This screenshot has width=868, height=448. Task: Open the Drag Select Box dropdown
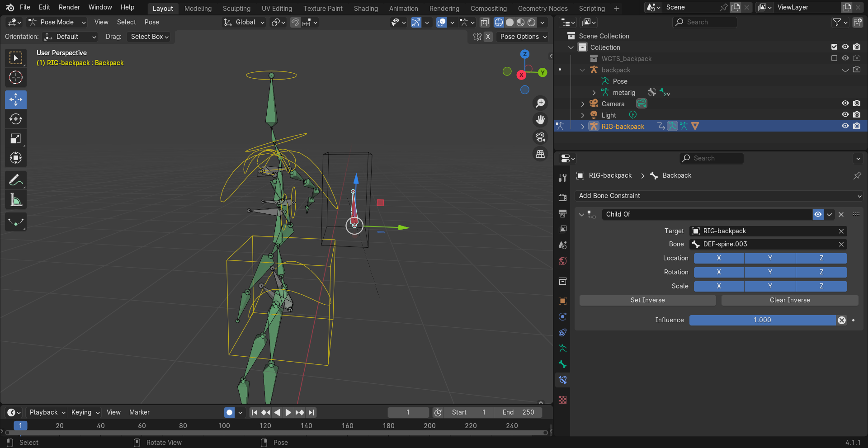(150, 37)
